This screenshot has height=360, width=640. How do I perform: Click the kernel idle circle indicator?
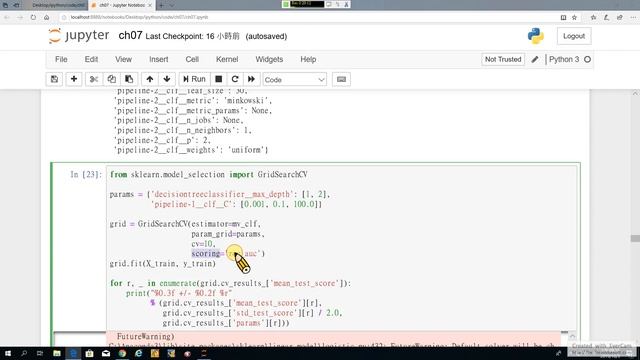587,60
